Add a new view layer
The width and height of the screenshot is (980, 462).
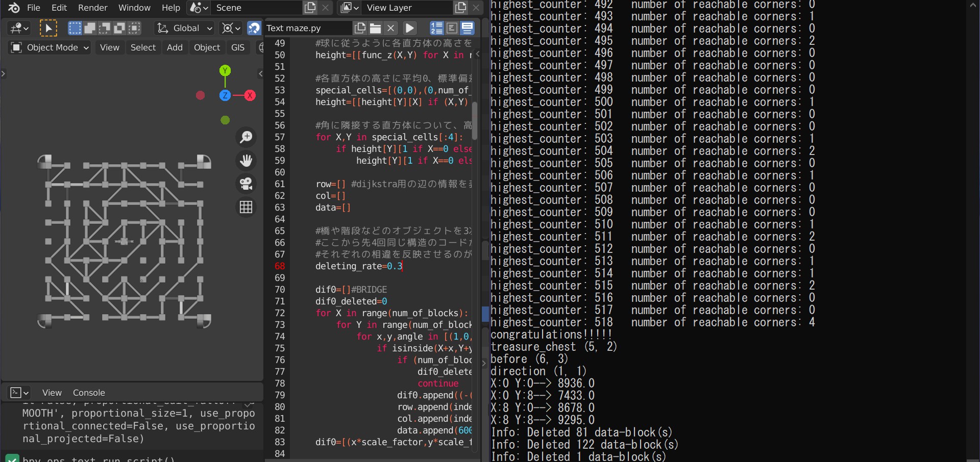[x=461, y=8]
